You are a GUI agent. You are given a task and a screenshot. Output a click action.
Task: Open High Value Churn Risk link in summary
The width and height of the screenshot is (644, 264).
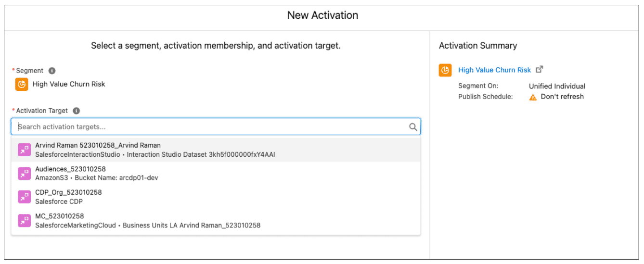(494, 70)
